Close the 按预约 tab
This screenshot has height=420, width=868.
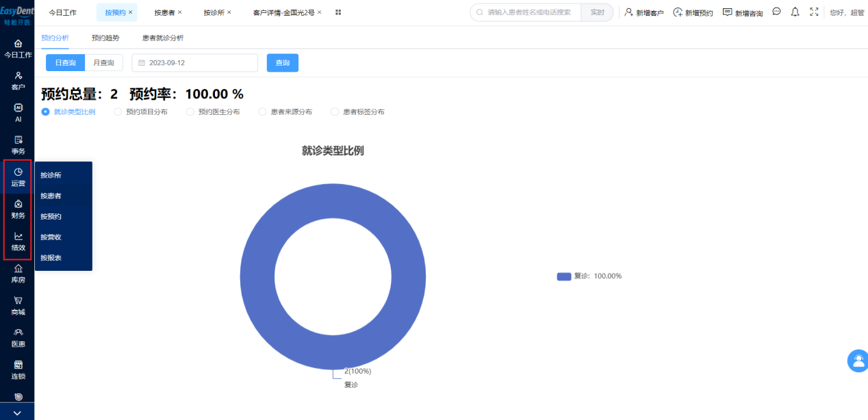131,12
